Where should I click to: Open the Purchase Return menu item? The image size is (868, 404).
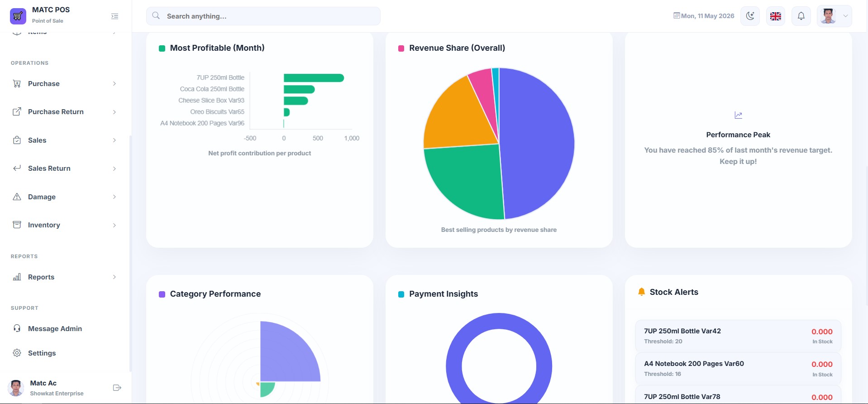pyautogui.click(x=65, y=112)
